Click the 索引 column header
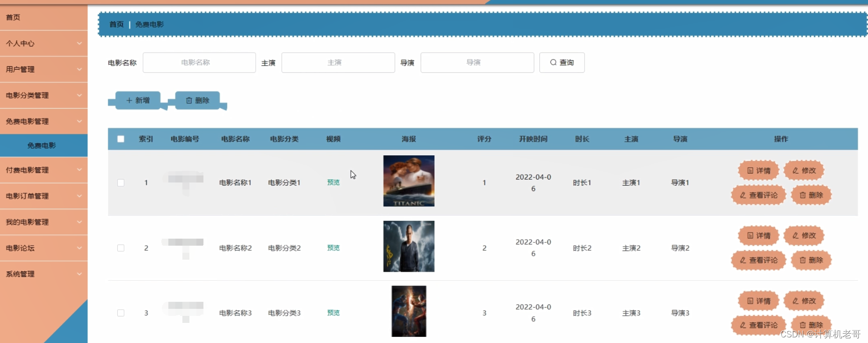 point(146,139)
